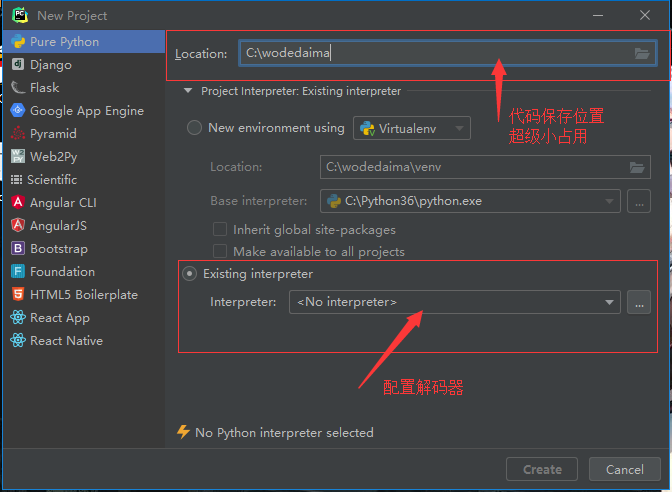Select the New environment using radio button

coord(194,128)
